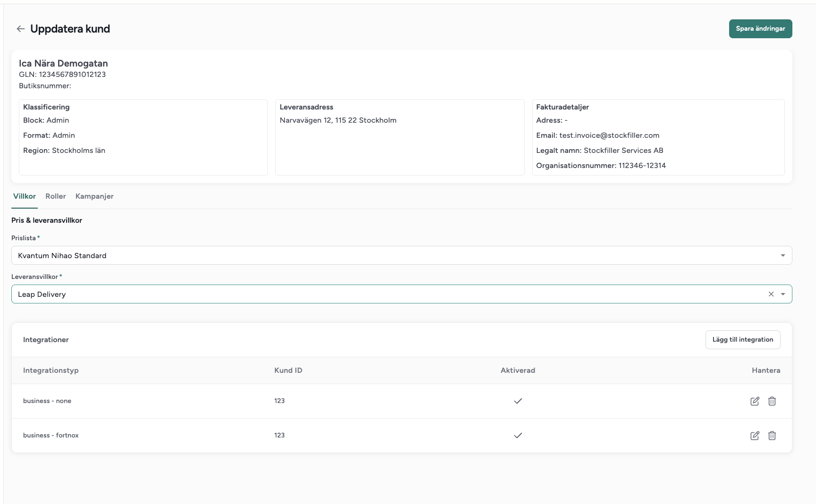The height and width of the screenshot is (504, 816).
Task: Click the Spara ändringar button
Action: [x=760, y=29]
